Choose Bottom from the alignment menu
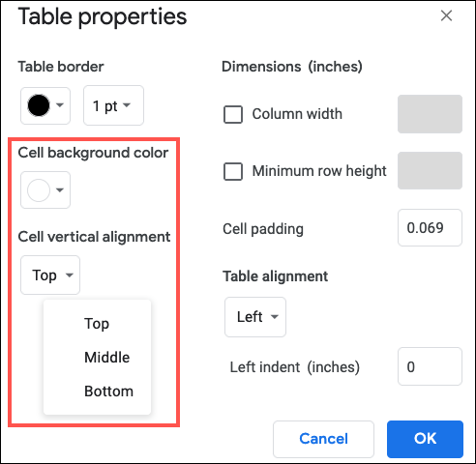Screen dimensions: 476x464 (x=108, y=391)
